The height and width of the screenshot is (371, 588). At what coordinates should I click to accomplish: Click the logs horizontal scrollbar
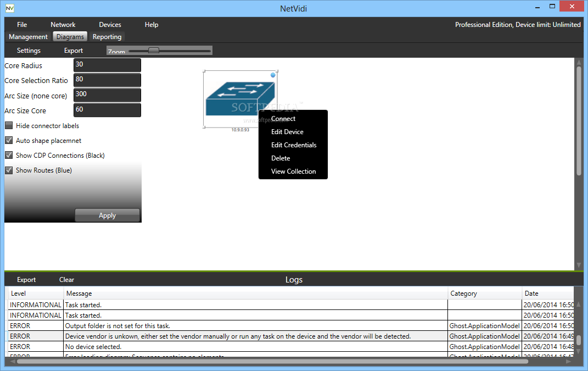(x=273, y=361)
